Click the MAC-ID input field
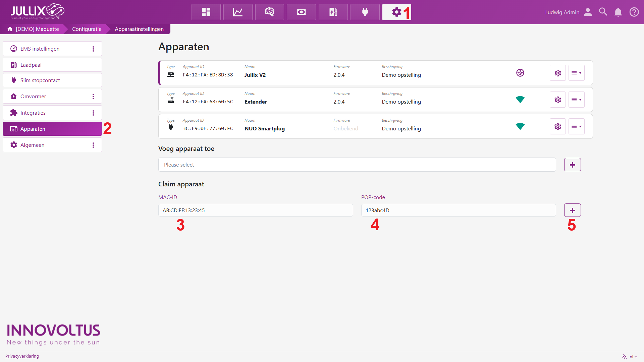The image size is (644, 362). pos(255,210)
